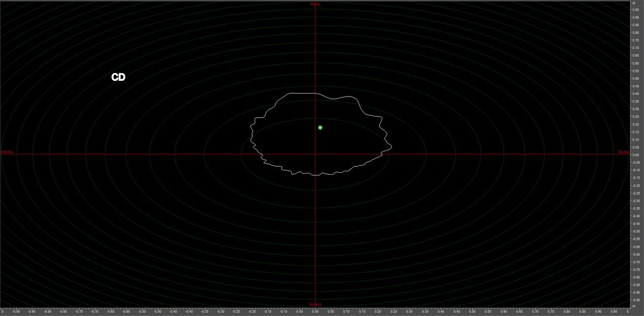Click -0.25 on the horizontal scale
The image size is (644, 316).
coord(236,311)
